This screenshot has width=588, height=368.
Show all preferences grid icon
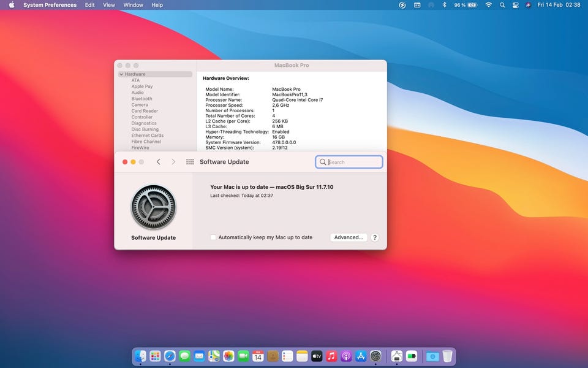(190, 162)
